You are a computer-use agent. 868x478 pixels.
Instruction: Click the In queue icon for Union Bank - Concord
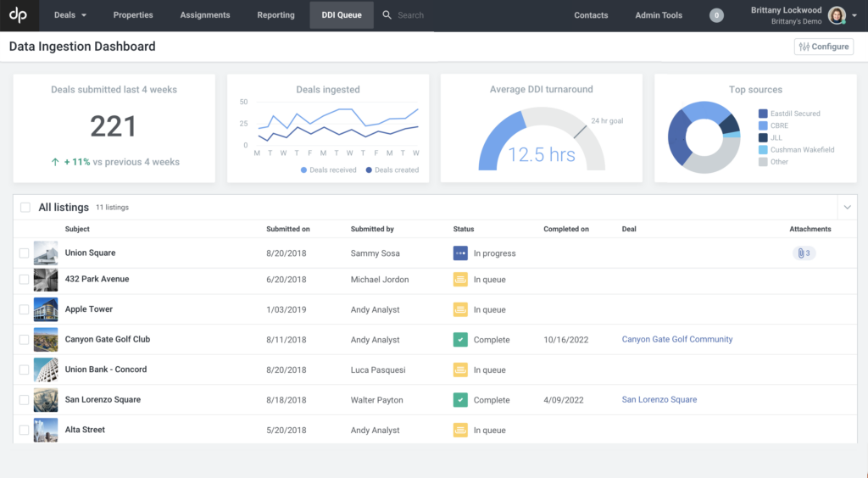pos(460,370)
